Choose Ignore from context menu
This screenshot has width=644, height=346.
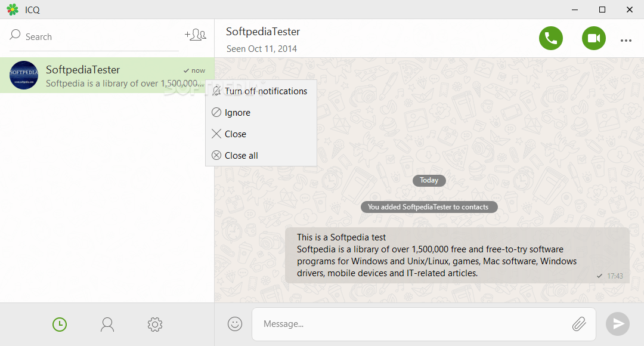click(x=261, y=113)
